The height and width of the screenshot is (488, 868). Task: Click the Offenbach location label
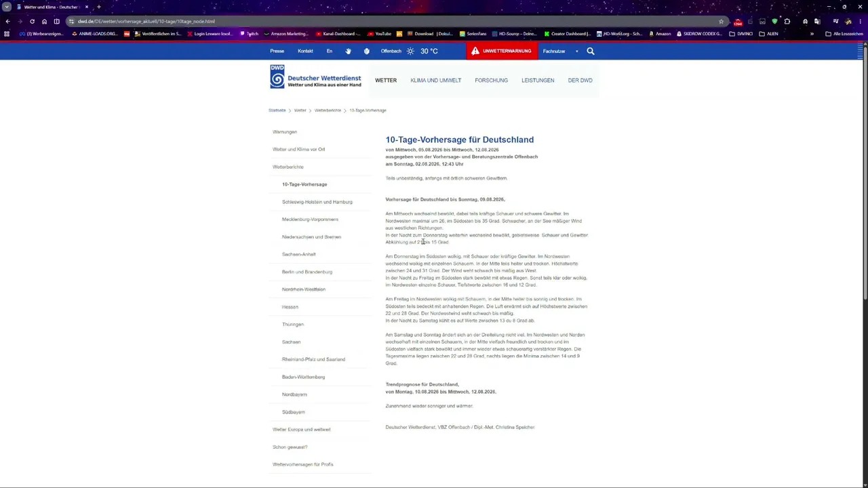click(391, 51)
